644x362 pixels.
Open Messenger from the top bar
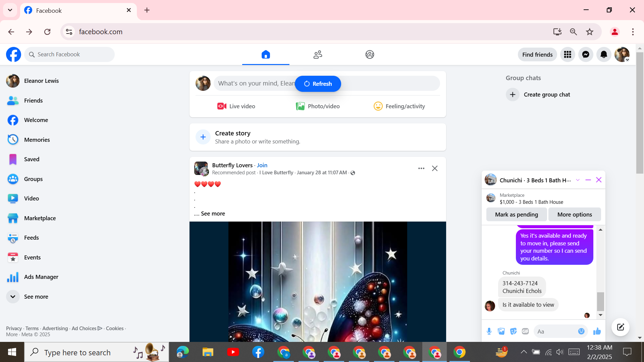coord(586,55)
